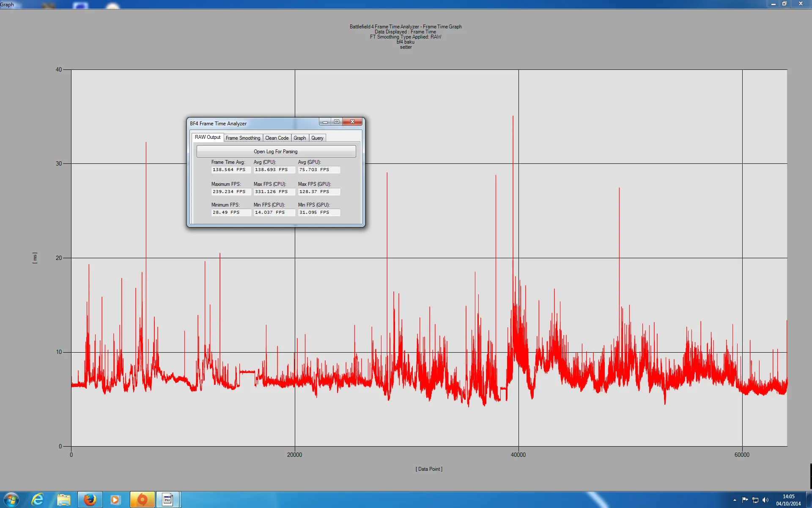Click the Avg (GPU) value 75.703 FPS
The height and width of the screenshot is (508, 812).
[x=319, y=170]
